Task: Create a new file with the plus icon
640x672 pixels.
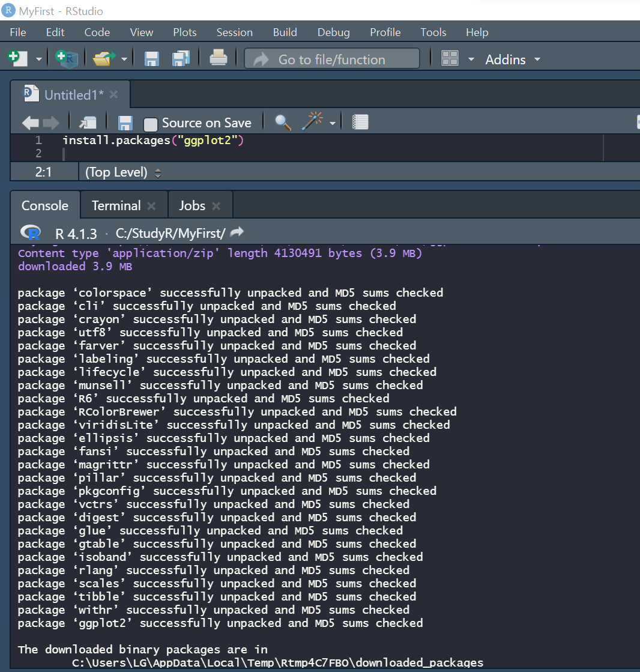Action: [17, 58]
